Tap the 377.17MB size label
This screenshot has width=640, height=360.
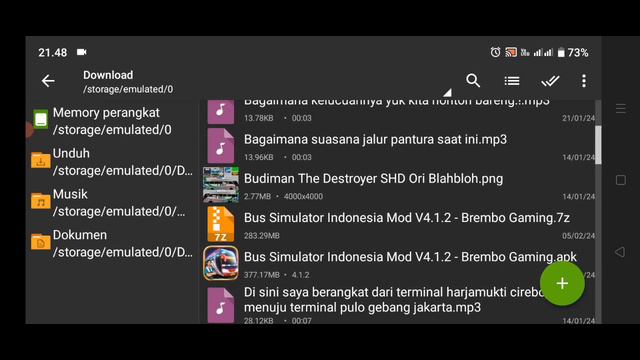pos(262,275)
